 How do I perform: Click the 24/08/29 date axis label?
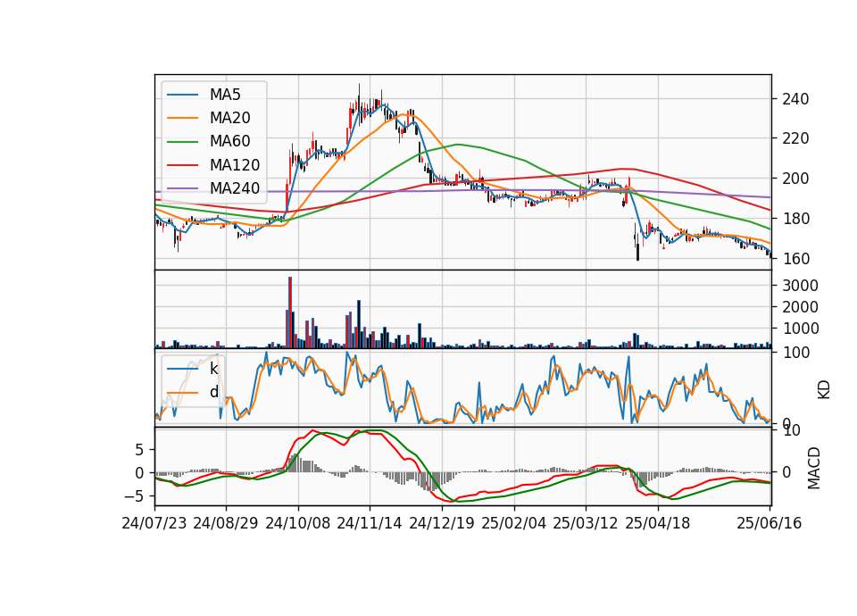[226, 523]
